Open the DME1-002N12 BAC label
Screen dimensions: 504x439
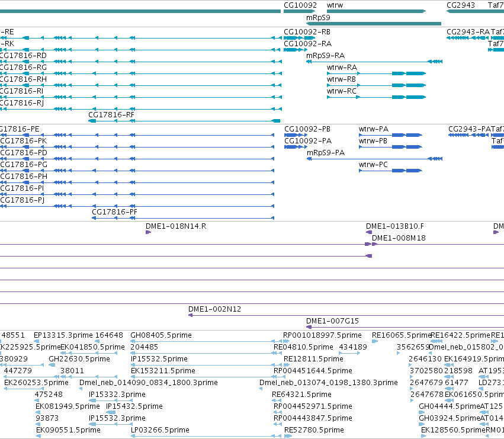pos(214,309)
